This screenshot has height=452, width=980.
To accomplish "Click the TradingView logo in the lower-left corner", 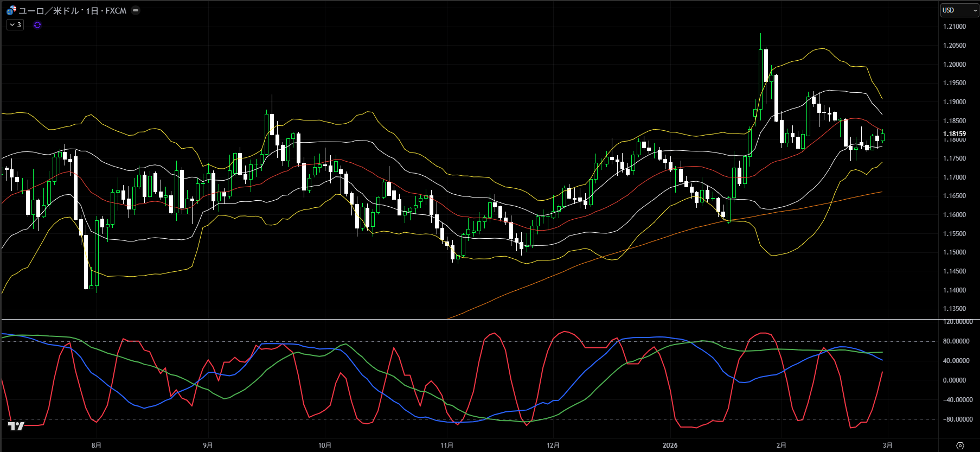I will point(16,426).
